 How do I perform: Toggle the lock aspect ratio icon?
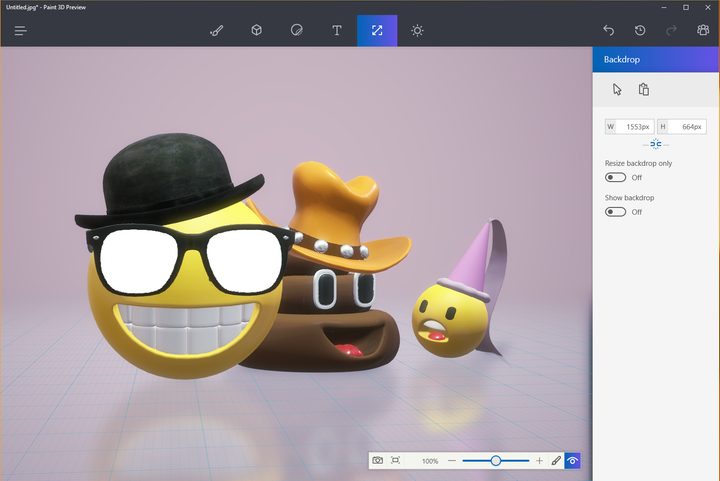click(656, 145)
